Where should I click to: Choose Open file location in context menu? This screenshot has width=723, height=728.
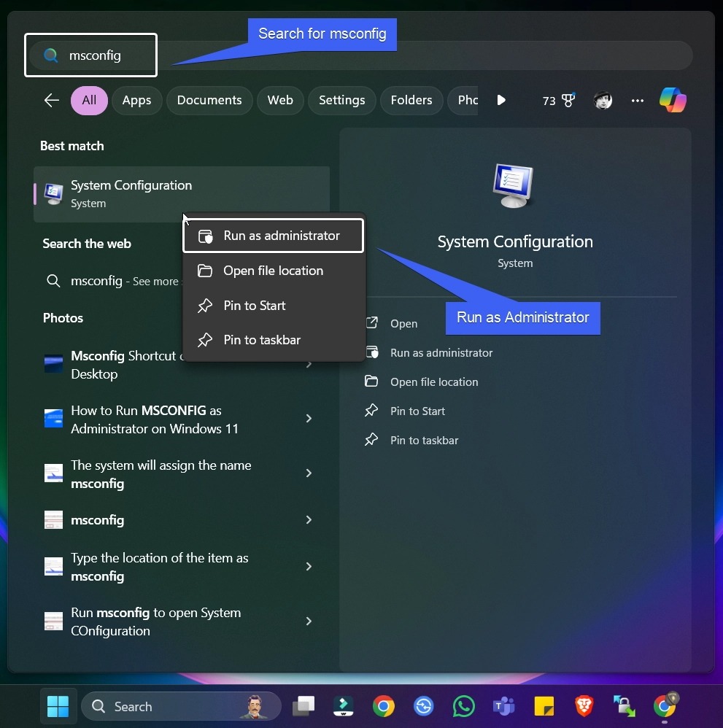[x=273, y=271]
